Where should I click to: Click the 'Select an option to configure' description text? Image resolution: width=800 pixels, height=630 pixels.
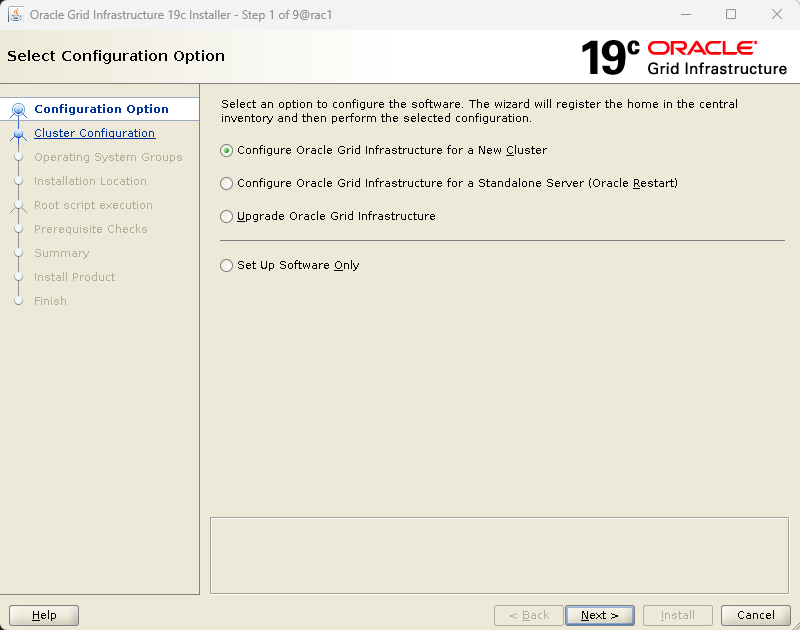point(479,111)
